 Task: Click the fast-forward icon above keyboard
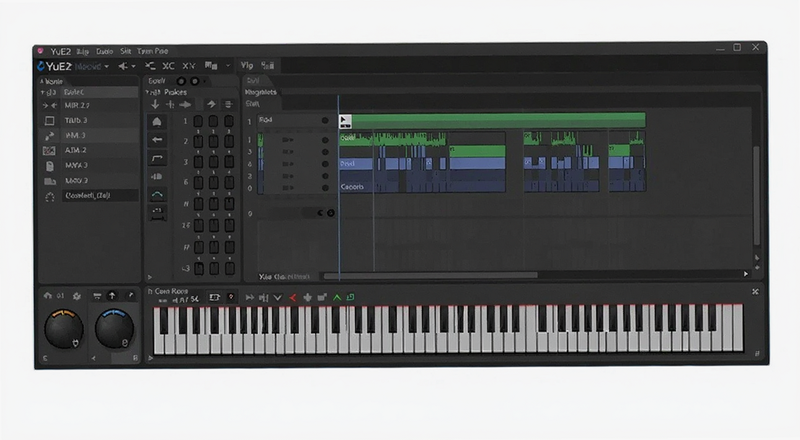click(x=249, y=298)
